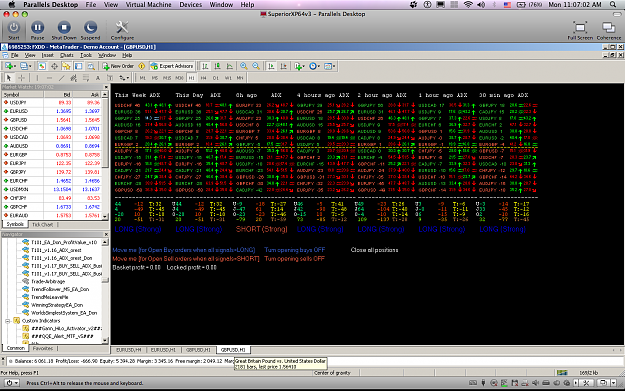Screen dimensions: 625x391
Task: Click the Navigator scrollbar up arrow
Action: (x=105, y=242)
